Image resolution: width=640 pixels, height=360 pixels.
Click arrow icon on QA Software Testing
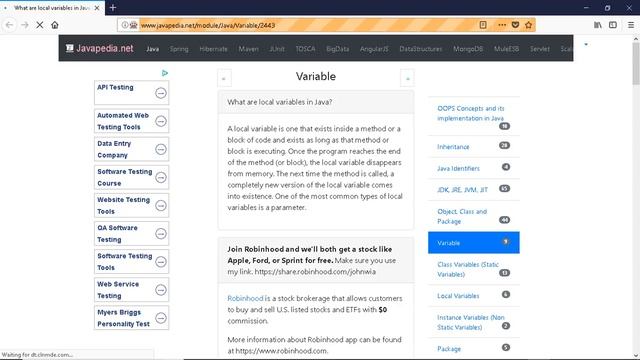click(161, 234)
